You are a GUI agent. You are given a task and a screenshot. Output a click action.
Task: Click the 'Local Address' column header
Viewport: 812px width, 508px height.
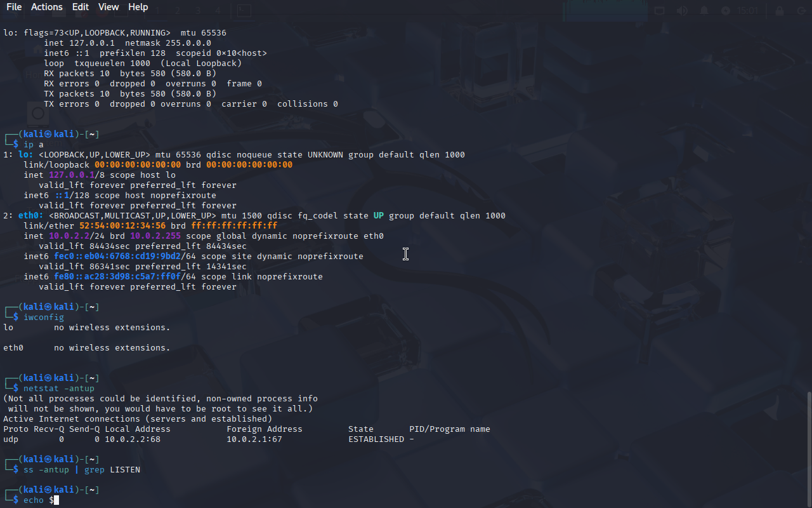138,429
